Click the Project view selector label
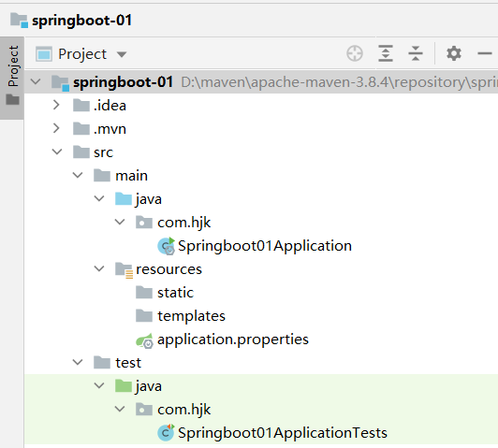The image size is (498, 448). (82, 54)
